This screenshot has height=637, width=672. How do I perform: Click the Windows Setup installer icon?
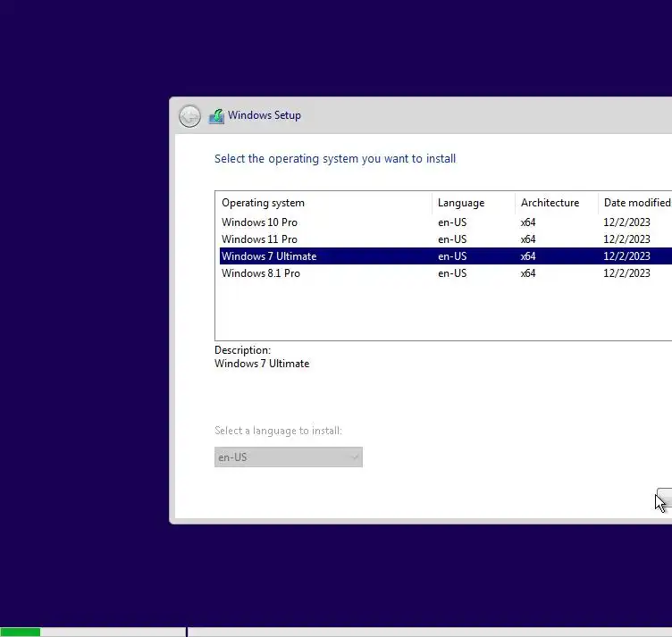216,116
